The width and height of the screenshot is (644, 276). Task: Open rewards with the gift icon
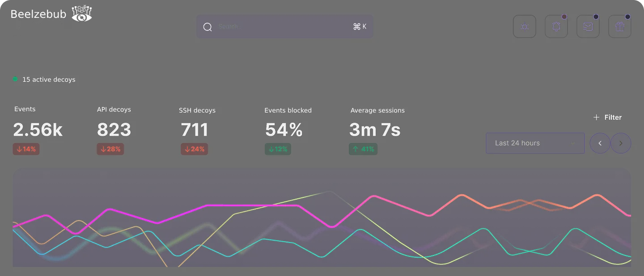(619, 26)
